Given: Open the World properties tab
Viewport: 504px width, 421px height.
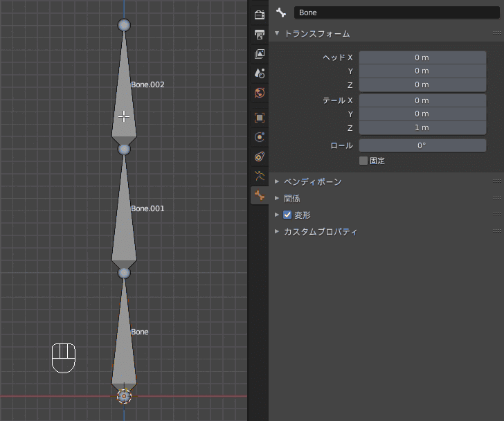Looking at the screenshot, I should pyautogui.click(x=260, y=93).
